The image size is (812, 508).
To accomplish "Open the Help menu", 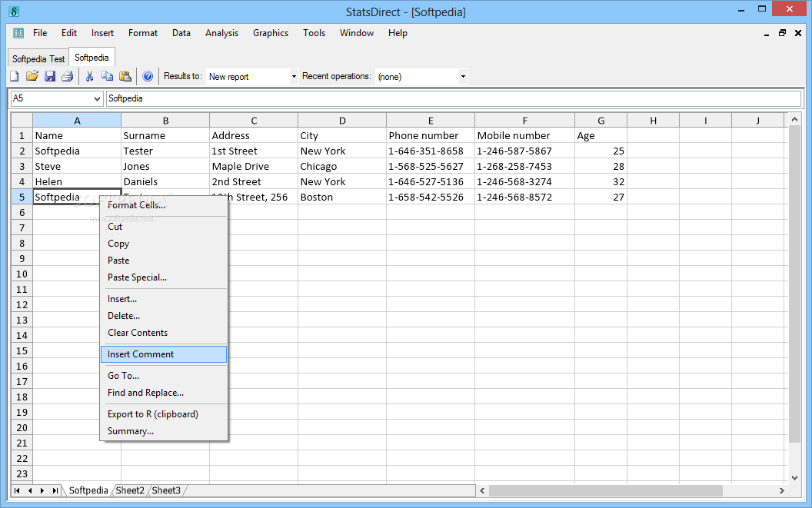I will pos(398,33).
